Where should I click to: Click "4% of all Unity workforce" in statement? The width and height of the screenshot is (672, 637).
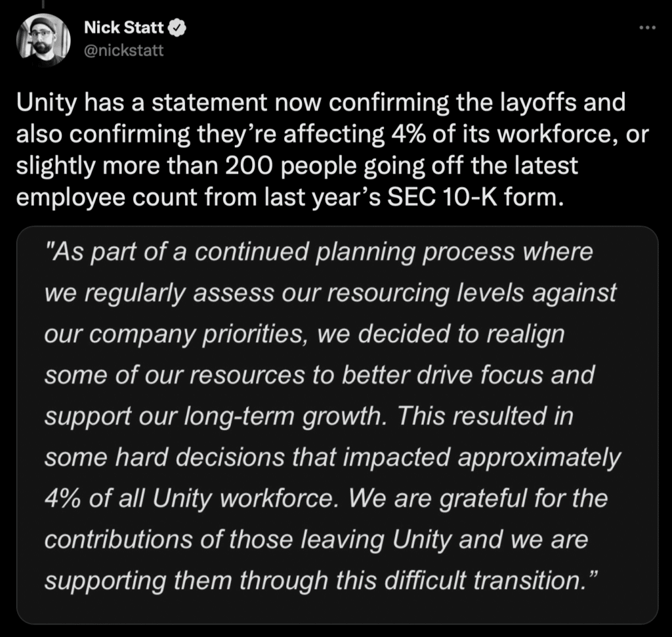click(191, 499)
